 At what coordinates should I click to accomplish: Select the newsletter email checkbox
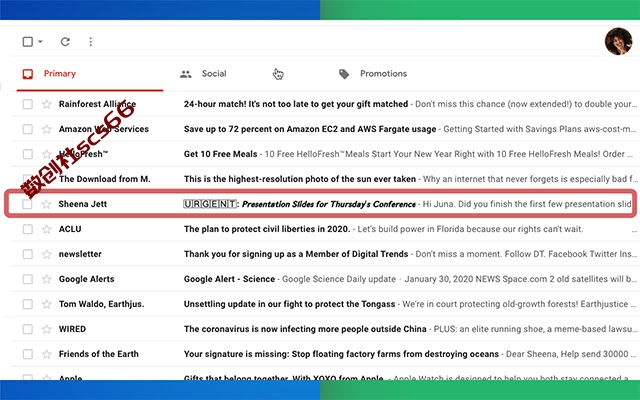[x=28, y=254]
